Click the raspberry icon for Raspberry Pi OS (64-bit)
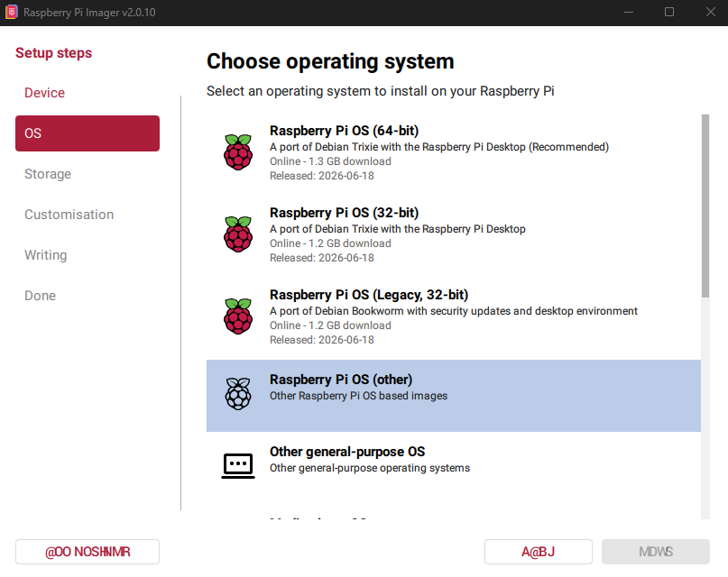This screenshot has width=728, height=577. click(x=238, y=152)
